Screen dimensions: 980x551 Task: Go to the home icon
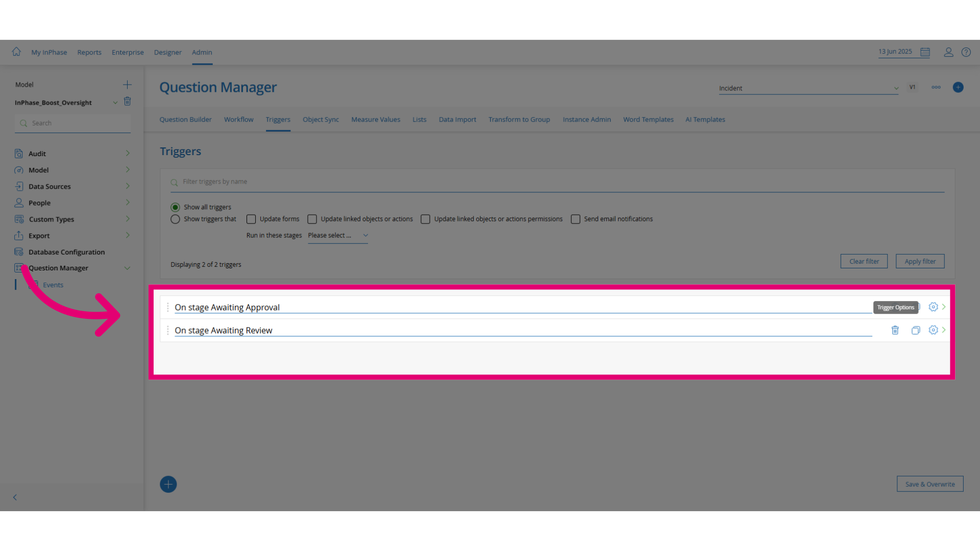tap(16, 52)
